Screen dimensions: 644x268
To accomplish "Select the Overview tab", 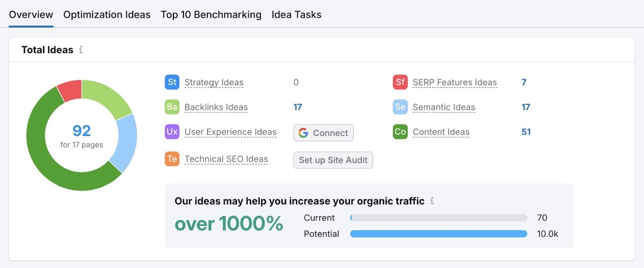I will pos(31,15).
